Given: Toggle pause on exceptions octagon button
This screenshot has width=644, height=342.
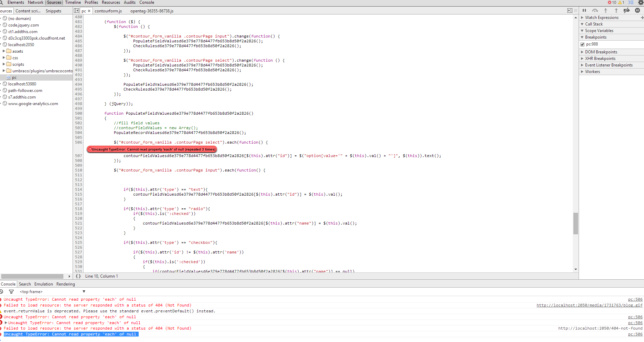Looking at the screenshot, I should pyautogui.click(x=637, y=11).
